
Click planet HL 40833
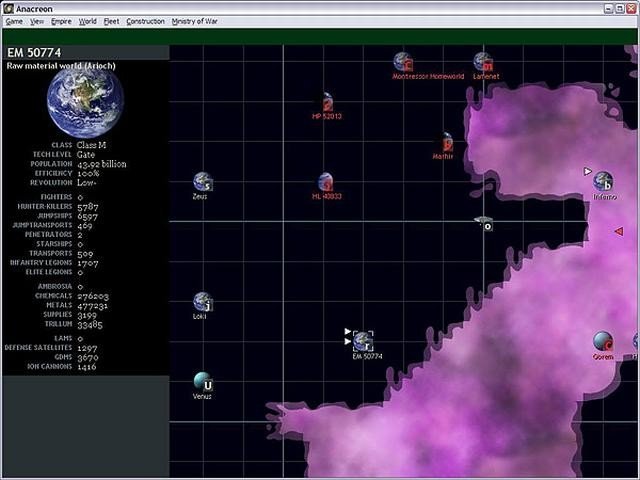(325, 182)
